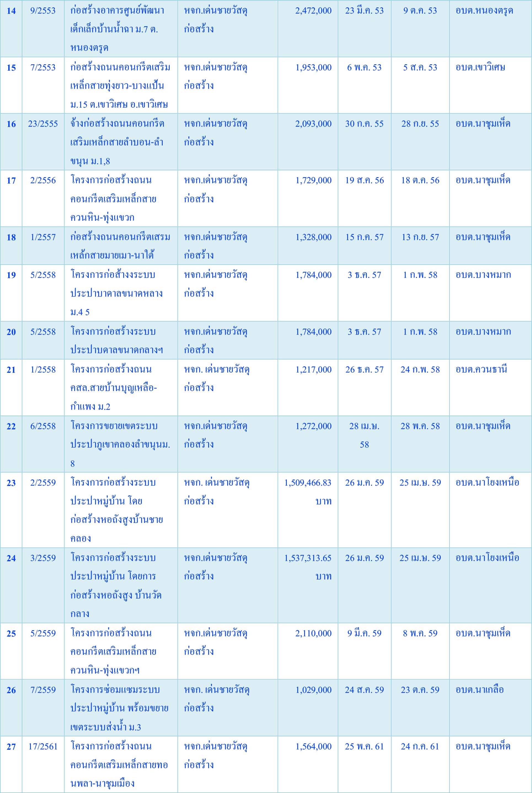532x793 pixels.
Task: Select amount 2,110,000 cell
Action: 313,634
